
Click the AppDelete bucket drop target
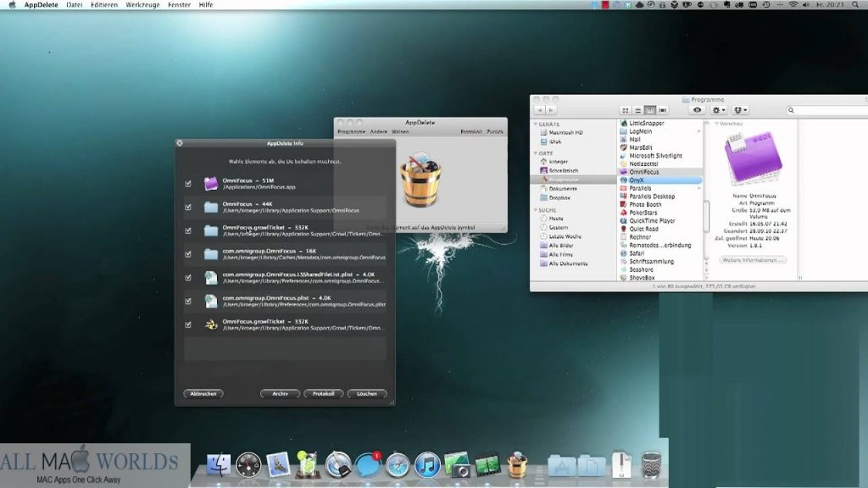point(420,181)
